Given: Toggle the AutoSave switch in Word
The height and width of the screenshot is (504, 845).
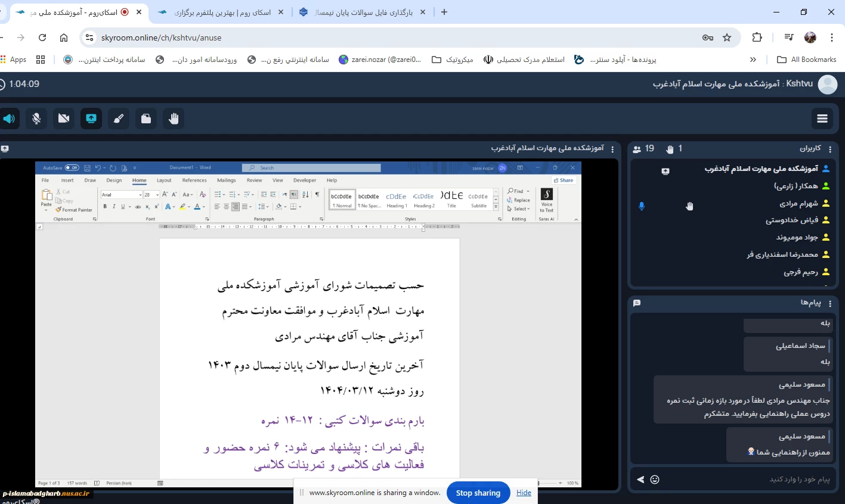Looking at the screenshot, I should 72,168.
